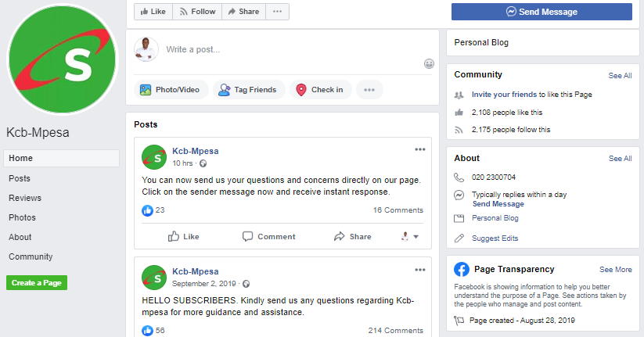Click the Facebook logo in Page Transparency
The image size is (644, 337).
point(462,270)
